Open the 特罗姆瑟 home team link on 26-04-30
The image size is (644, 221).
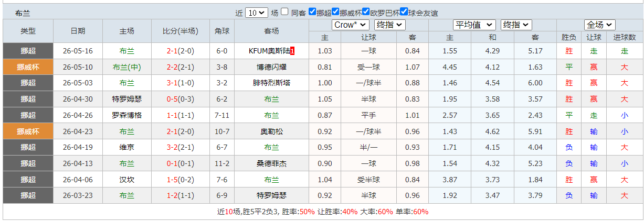click(127, 99)
